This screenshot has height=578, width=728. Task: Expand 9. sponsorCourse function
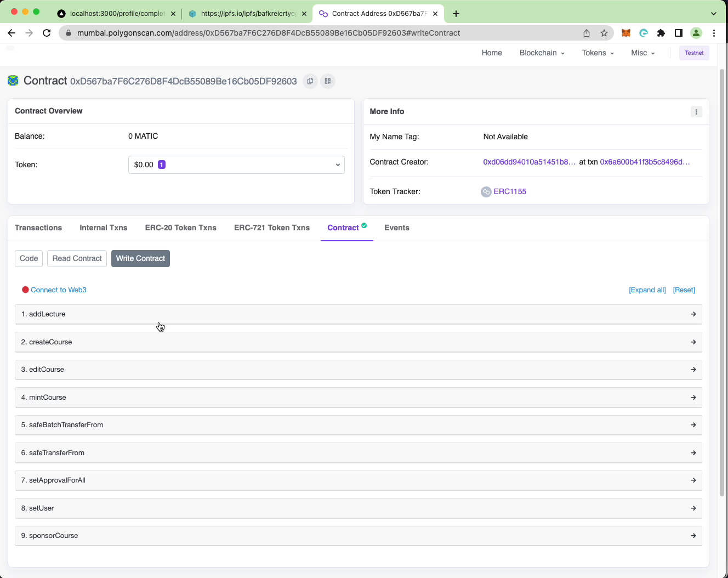[359, 536]
